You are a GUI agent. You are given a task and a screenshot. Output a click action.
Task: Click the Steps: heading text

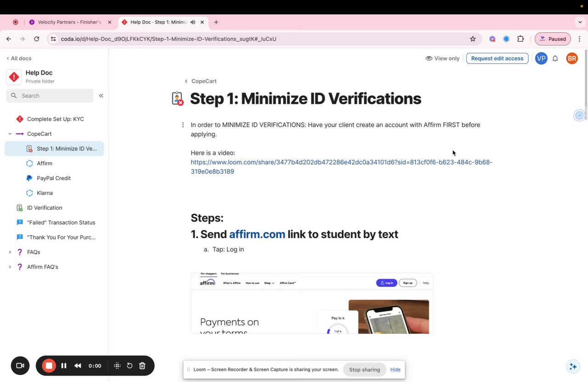[207, 218]
